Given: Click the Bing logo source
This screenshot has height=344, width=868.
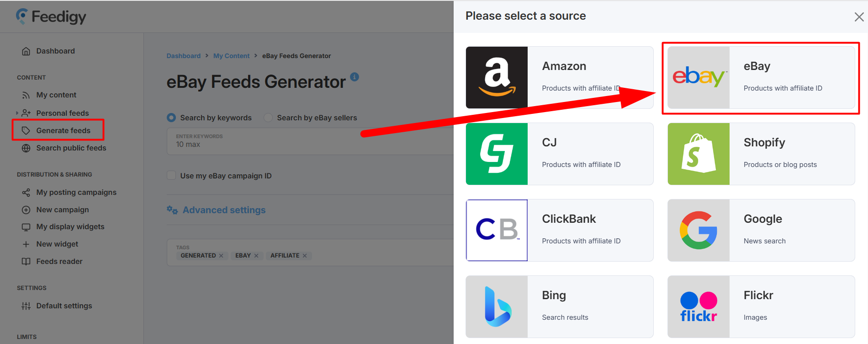Looking at the screenshot, I should [x=497, y=306].
